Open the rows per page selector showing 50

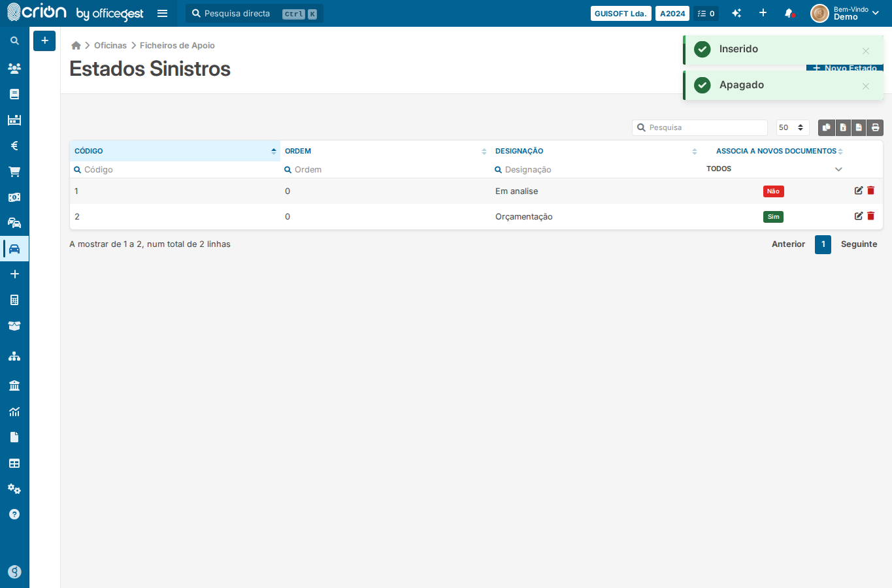pyautogui.click(x=793, y=127)
